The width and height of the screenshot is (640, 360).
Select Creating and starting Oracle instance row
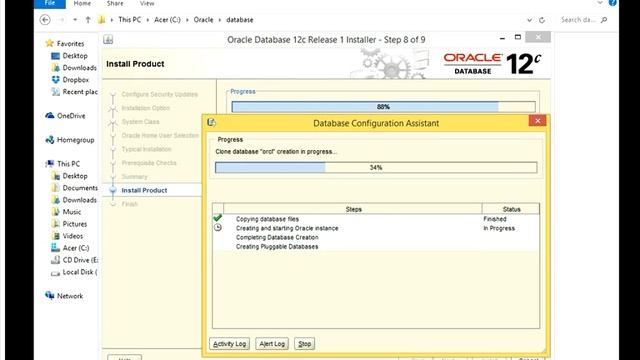376,228
